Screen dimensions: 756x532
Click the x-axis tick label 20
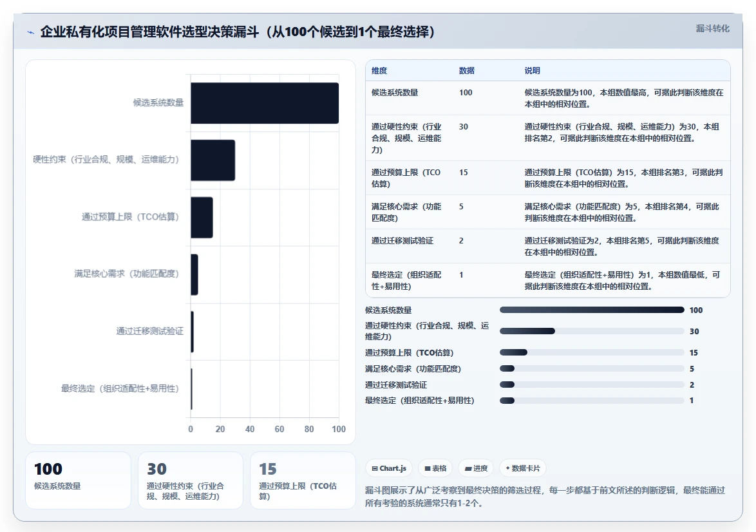220,429
